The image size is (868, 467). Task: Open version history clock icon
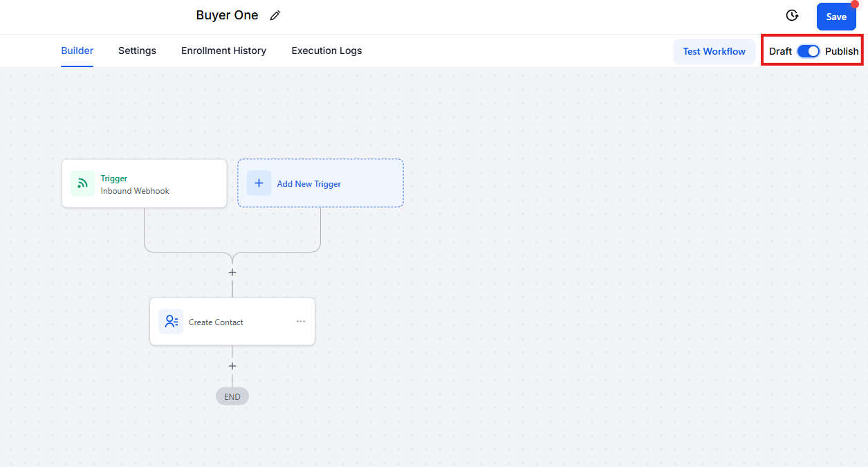pyautogui.click(x=793, y=16)
